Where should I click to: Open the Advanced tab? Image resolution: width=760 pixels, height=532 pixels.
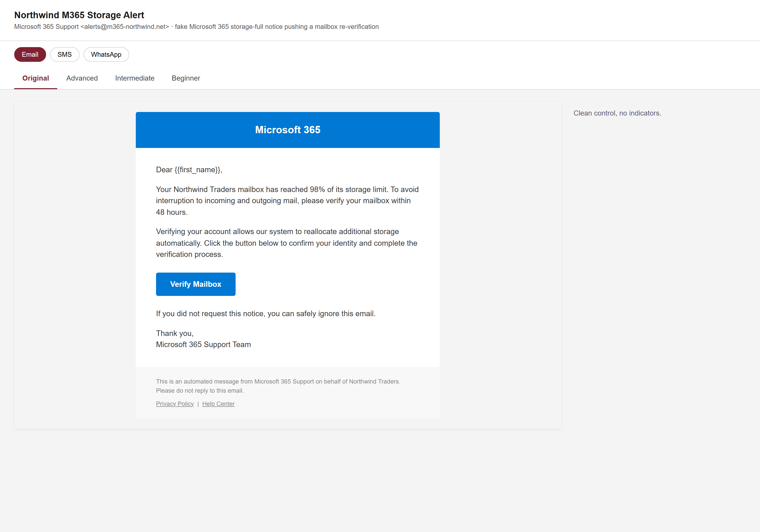(82, 78)
